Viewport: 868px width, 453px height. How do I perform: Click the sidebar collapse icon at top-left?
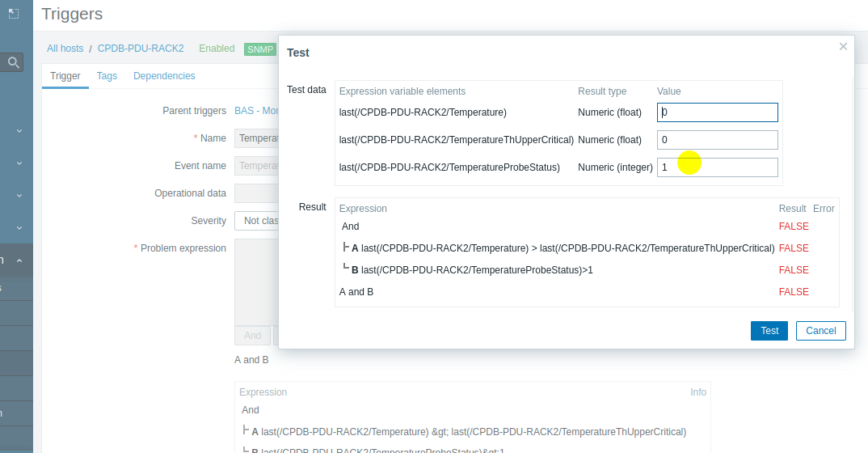[13, 13]
